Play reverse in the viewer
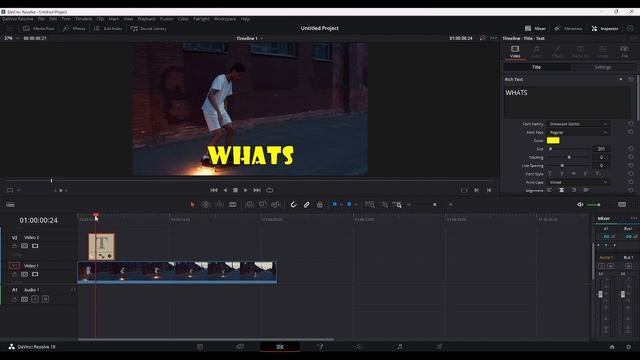The image size is (640, 360). [225, 190]
